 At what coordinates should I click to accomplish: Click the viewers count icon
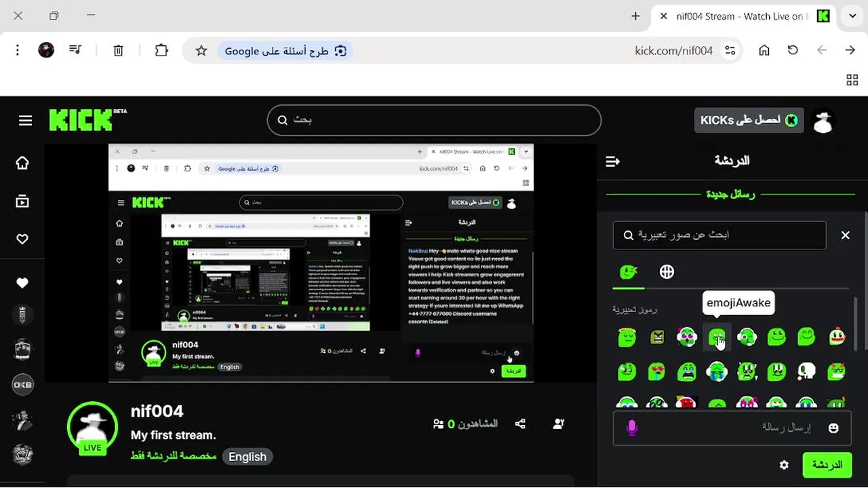pos(439,424)
